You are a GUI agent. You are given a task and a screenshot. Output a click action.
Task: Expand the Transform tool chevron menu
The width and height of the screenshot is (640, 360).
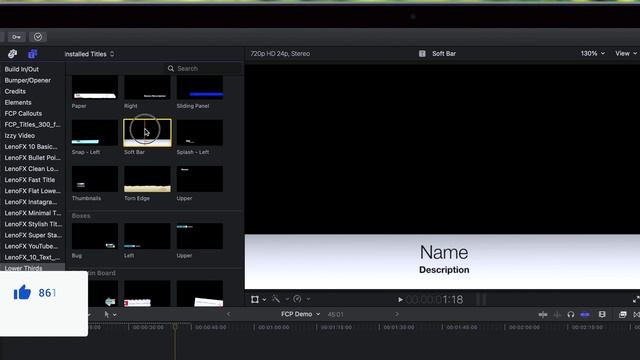pyautogui.click(x=264, y=300)
